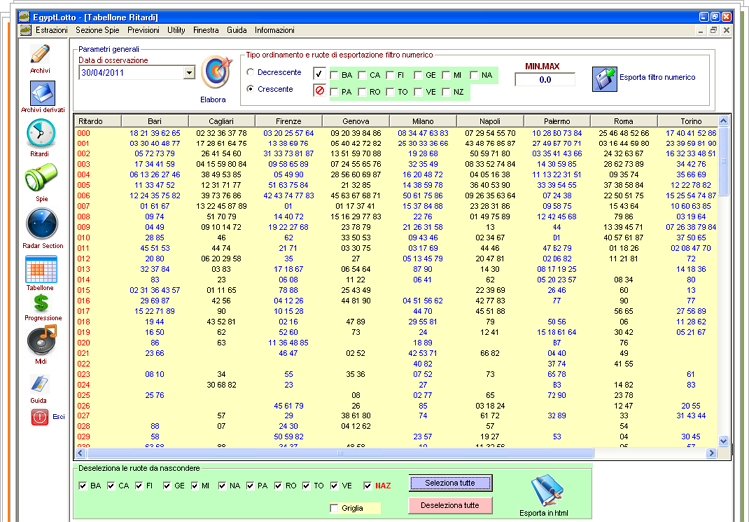Open the Radar Section icon

[42, 224]
